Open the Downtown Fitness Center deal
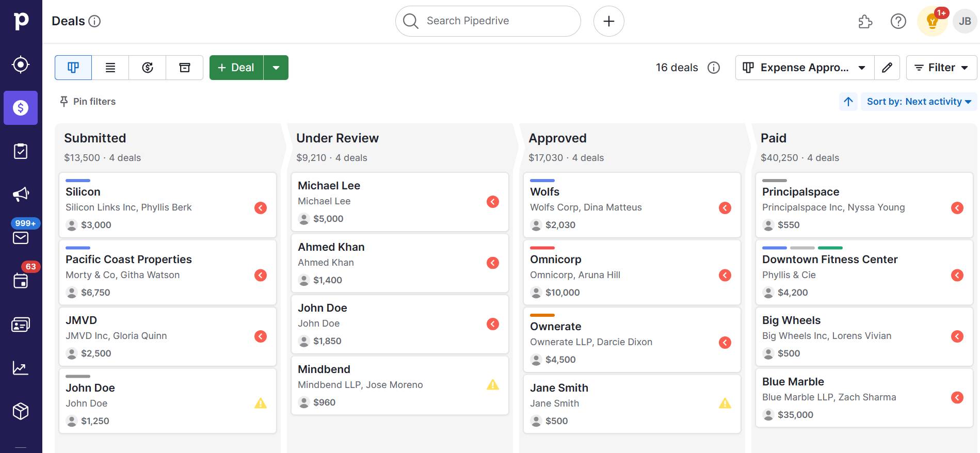The width and height of the screenshot is (980, 453). pyautogui.click(x=864, y=272)
